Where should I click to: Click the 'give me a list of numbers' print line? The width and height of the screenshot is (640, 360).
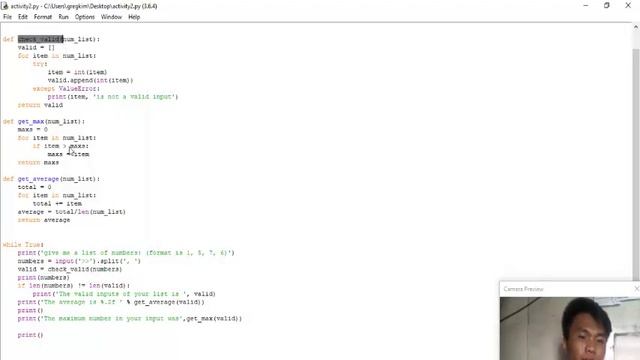126,253
